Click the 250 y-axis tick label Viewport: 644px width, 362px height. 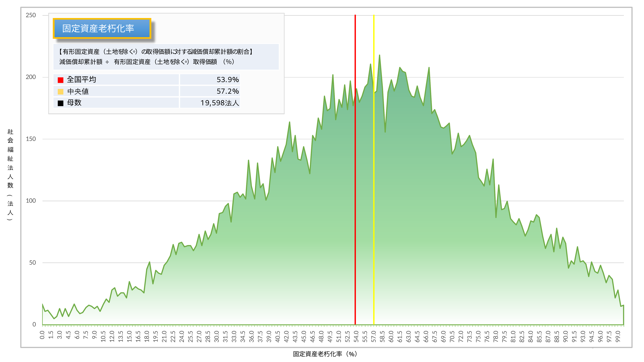31,15
